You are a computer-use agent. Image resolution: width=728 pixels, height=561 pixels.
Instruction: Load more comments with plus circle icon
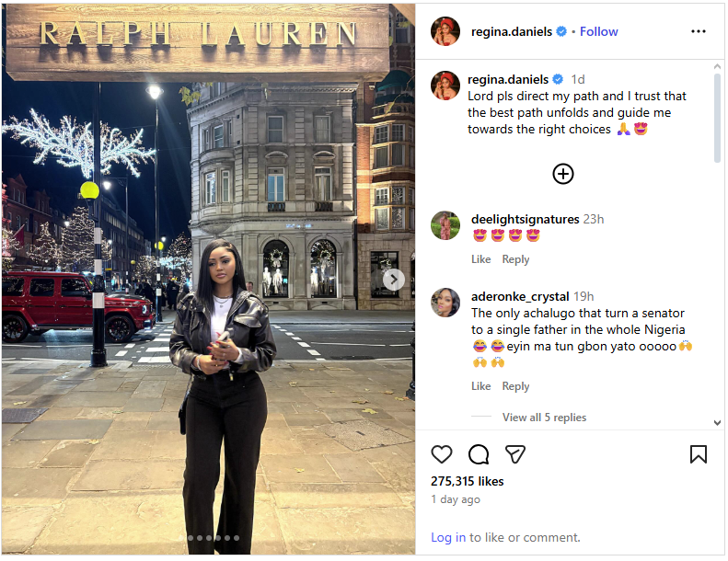tap(562, 174)
